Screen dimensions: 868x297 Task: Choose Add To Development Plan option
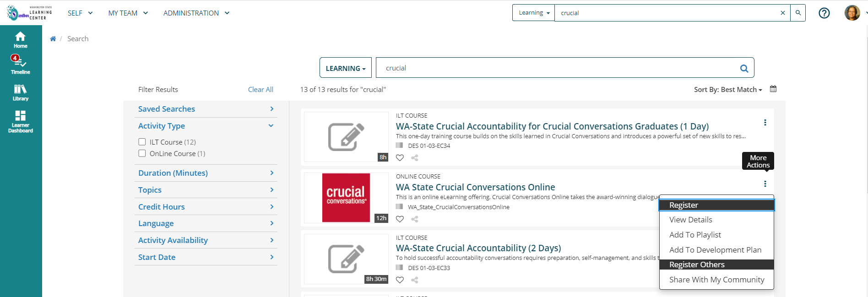tap(716, 250)
